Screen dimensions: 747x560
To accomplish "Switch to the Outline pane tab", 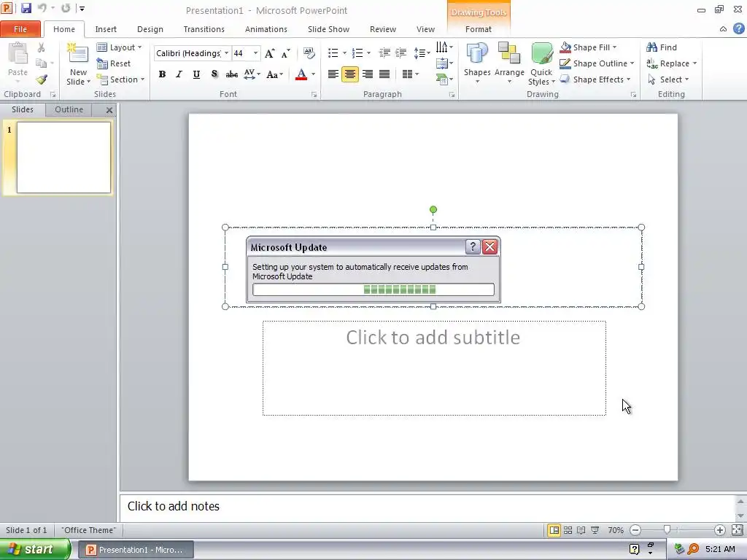I will point(69,109).
